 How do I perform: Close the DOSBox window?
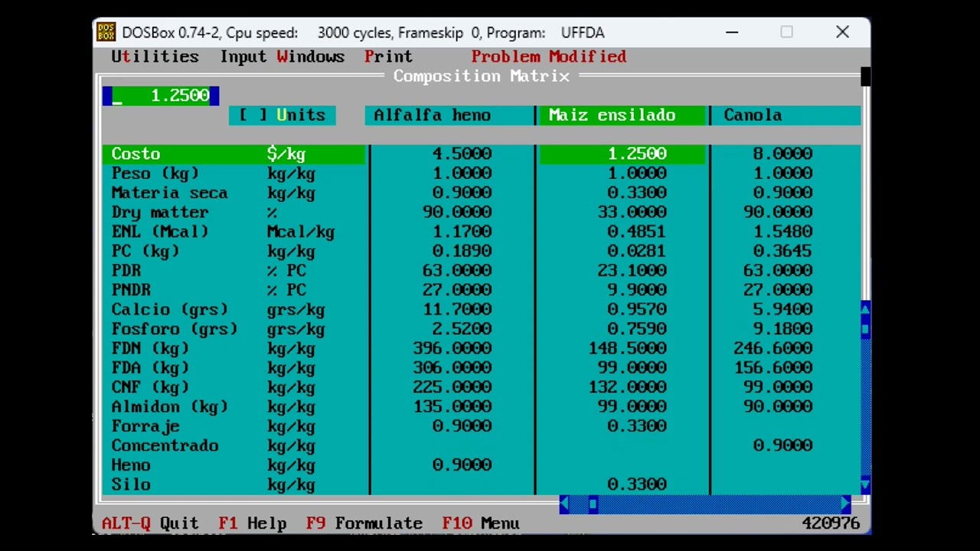842,32
